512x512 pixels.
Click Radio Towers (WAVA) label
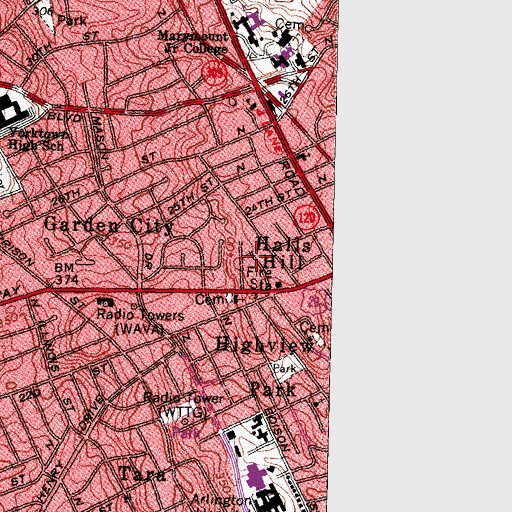click(140, 322)
